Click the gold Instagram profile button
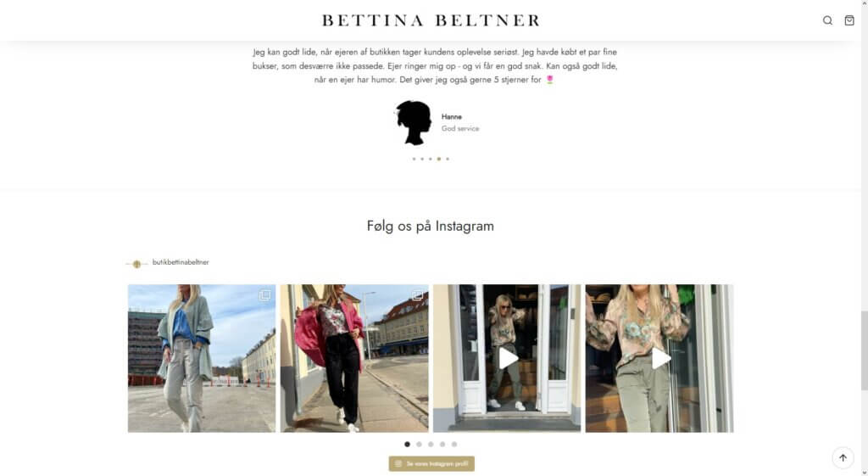The width and height of the screenshot is (868, 476). pos(431,463)
